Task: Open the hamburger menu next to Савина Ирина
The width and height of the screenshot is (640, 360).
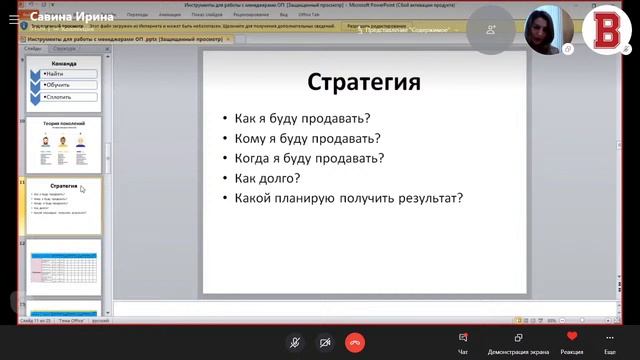Action: [x=13, y=19]
